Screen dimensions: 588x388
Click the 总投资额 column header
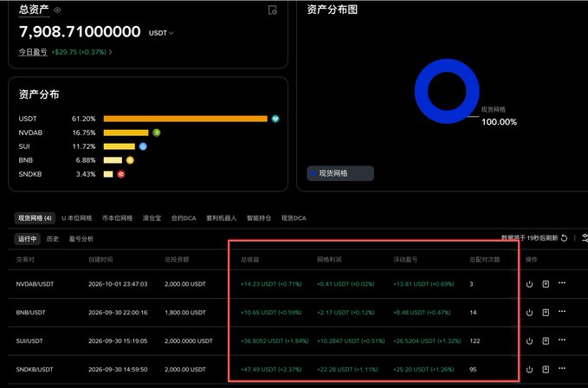point(177,260)
